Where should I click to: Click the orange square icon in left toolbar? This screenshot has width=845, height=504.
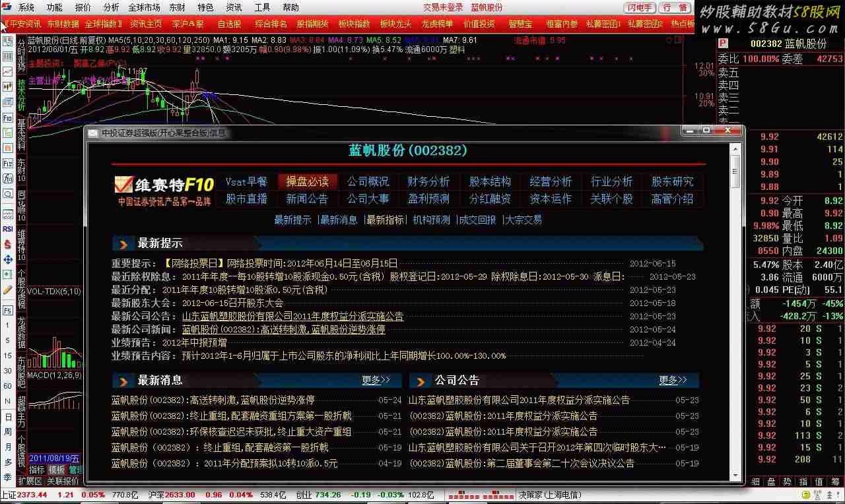pyautogui.click(x=8, y=148)
